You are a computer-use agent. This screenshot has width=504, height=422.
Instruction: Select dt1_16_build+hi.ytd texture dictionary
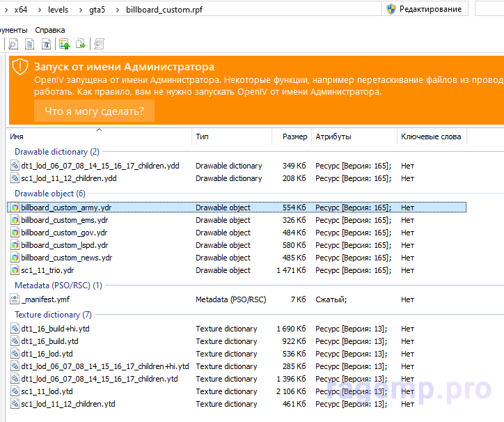point(55,329)
